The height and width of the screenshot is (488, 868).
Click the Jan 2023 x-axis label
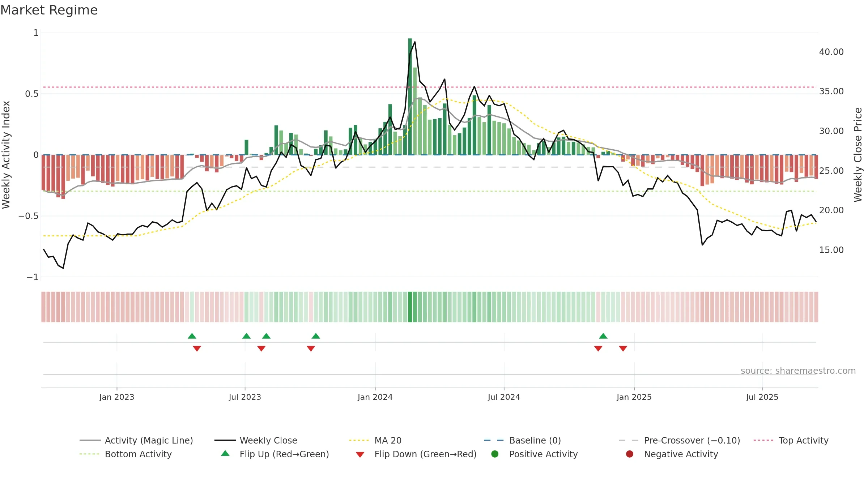tap(117, 397)
